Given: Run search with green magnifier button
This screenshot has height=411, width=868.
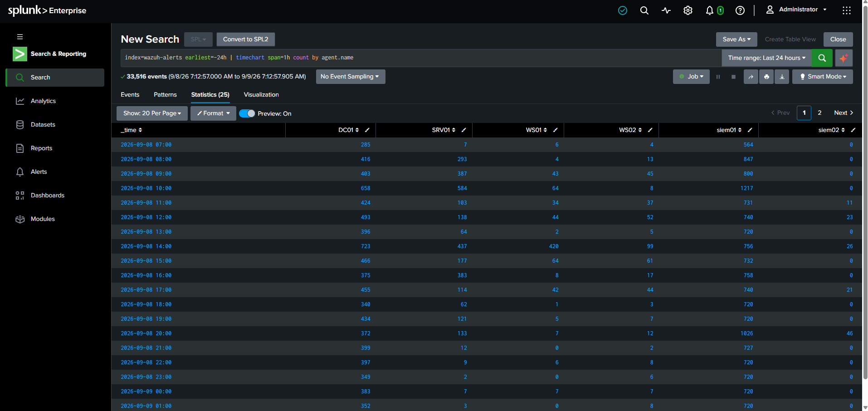Looking at the screenshot, I should pos(822,58).
